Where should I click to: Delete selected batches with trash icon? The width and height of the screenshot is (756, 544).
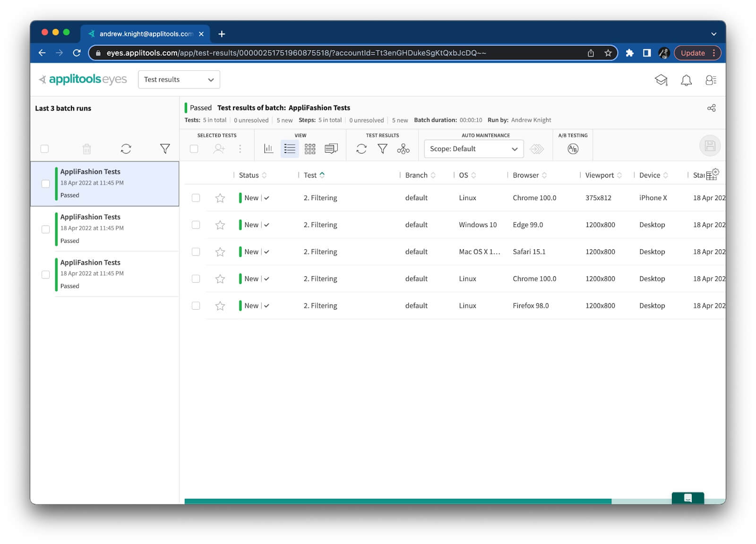pos(86,149)
